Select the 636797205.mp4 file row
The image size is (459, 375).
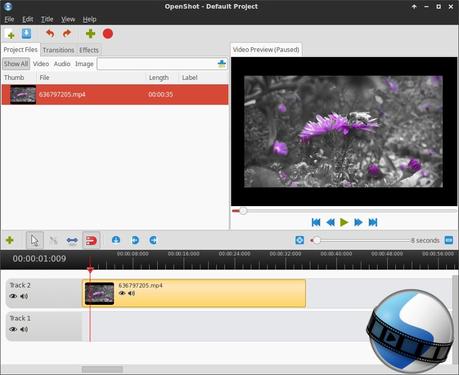click(115, 95)
